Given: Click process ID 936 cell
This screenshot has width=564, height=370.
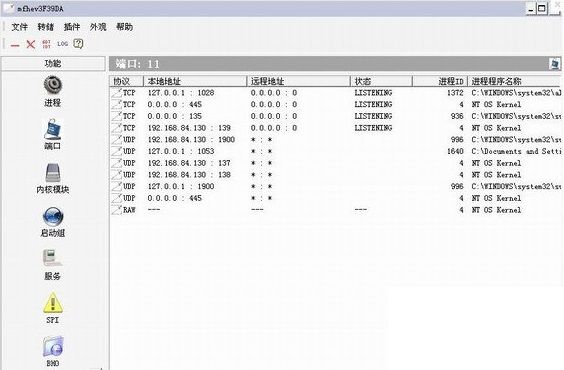Looking at the screenshot, I should (457, 116).
